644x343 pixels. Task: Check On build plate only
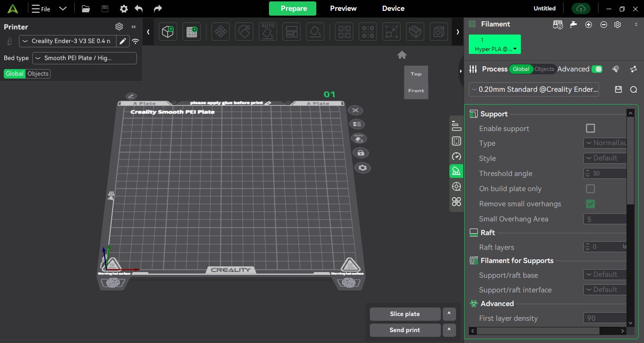click(590, 188)
